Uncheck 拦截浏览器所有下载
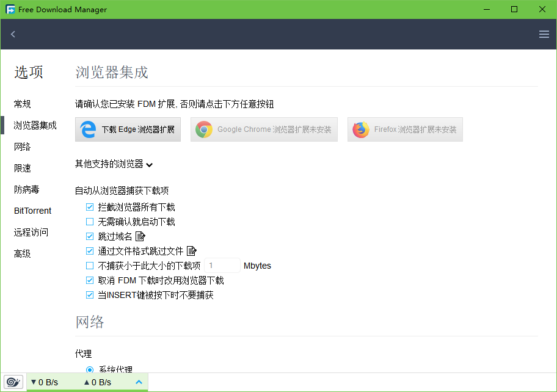Viewport: 557px width, 392px height. click(89, 207)
